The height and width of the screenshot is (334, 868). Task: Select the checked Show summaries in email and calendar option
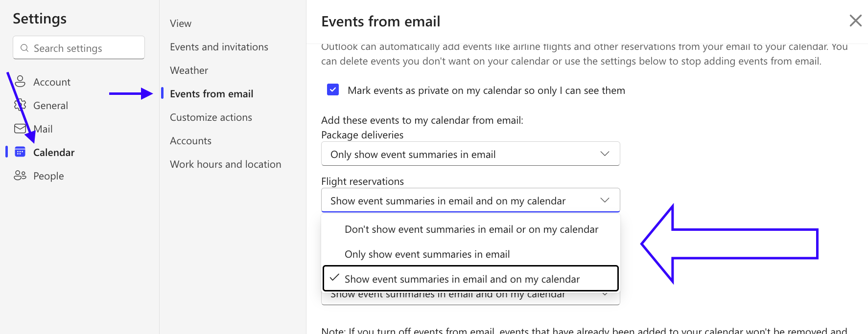pos(471,279)
